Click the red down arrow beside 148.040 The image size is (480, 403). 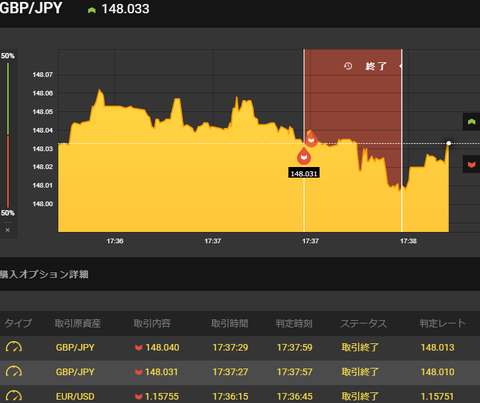[139, 348]
